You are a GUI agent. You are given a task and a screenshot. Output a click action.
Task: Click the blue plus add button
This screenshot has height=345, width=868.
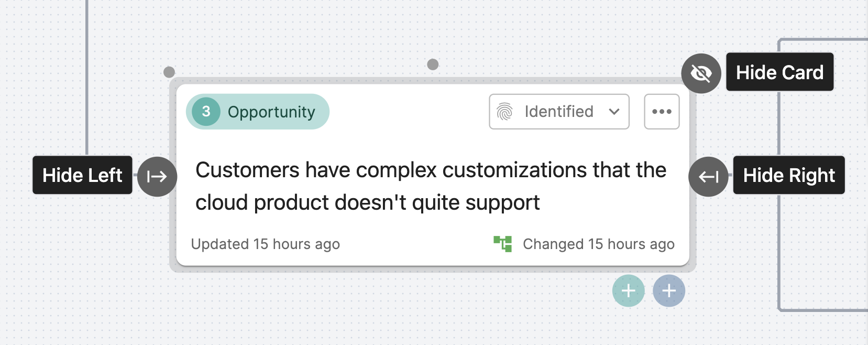click(669, 290)
